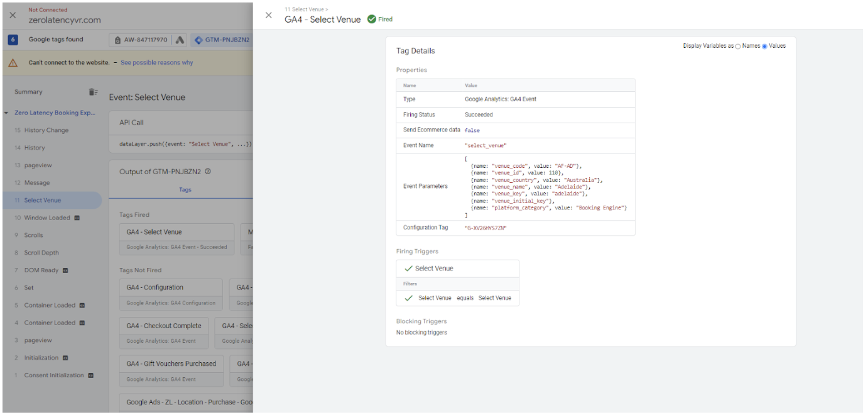Select the Names radio button
Screen dimensions: 868x415
coord(737,46)
